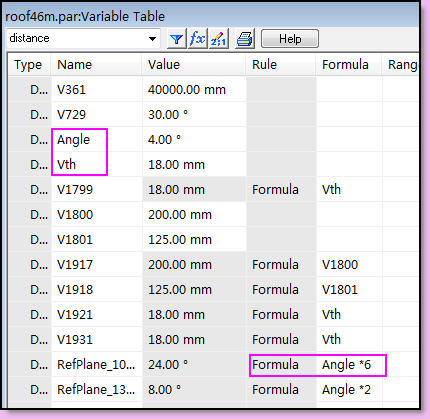The width and height of the screenshot is (430, 419).
Task: Select the V1917 name cell
Action: click(96, 265)
